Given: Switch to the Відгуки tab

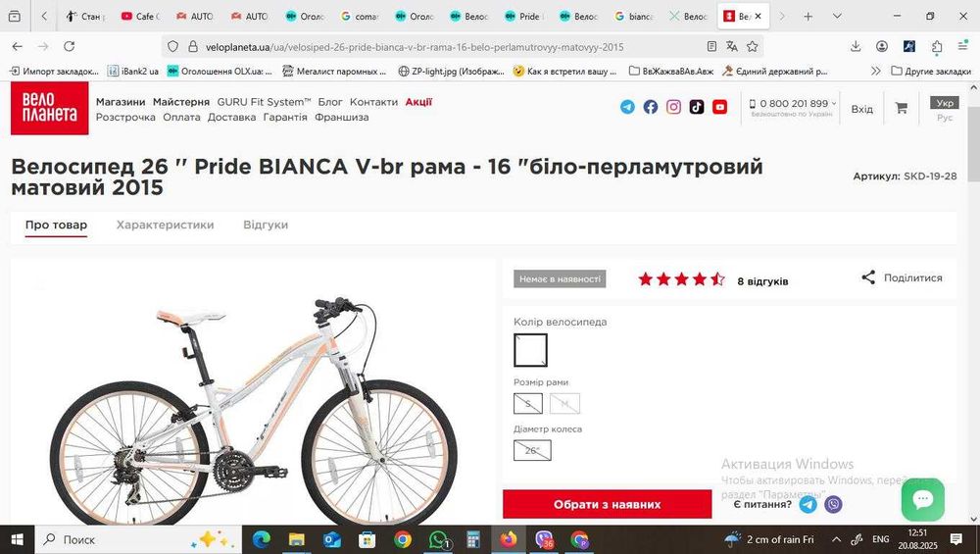Looking at the screenshot, I should (x=266, y=225).
